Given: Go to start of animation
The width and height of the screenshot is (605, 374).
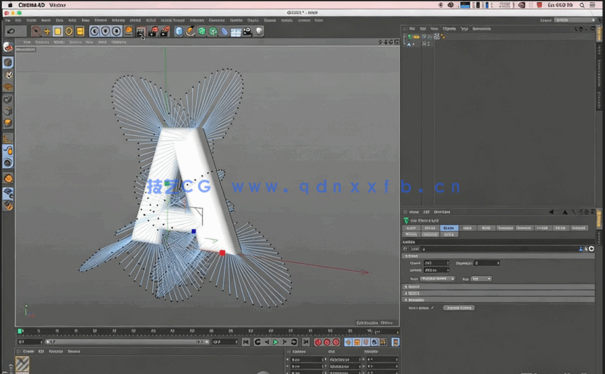Looking at the screenshot, I should click(246, 342).
